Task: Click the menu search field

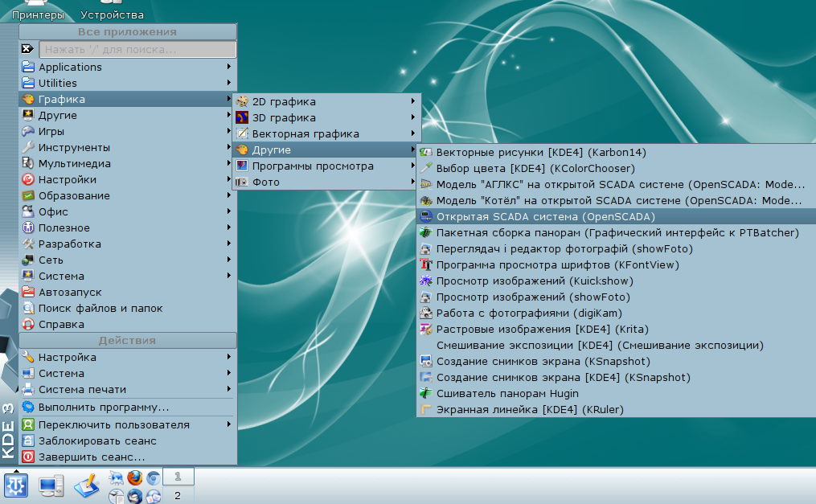Action: click(x=137, y=49)
